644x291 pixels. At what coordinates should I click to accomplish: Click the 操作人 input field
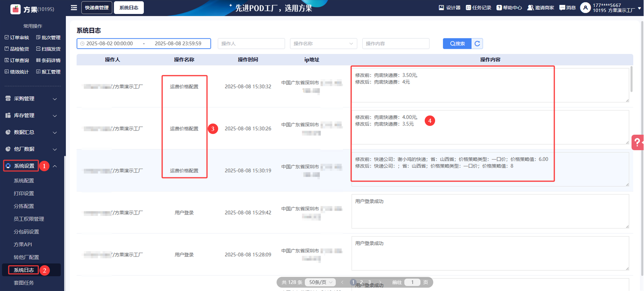[x=251, y=44]
